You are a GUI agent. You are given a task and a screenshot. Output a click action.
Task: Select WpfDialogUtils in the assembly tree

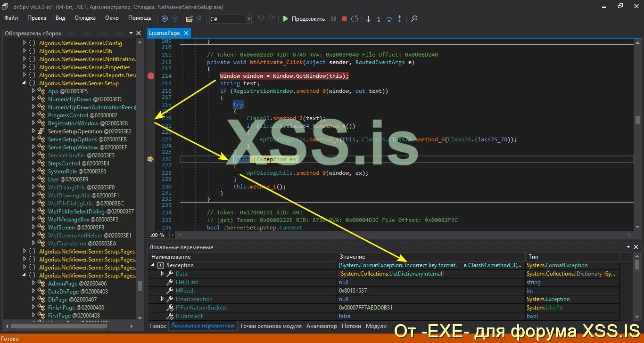[66, 188]
